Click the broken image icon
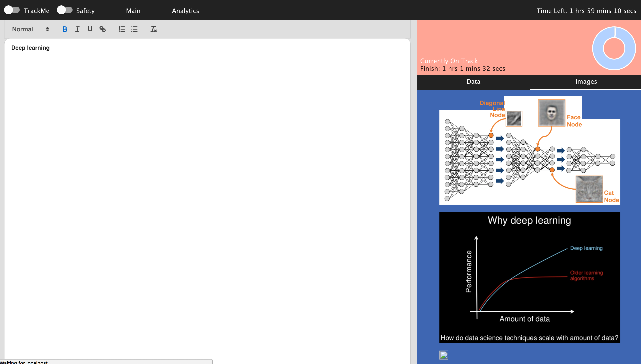This screenshot has width=641, height=364. tap(444, 355)
